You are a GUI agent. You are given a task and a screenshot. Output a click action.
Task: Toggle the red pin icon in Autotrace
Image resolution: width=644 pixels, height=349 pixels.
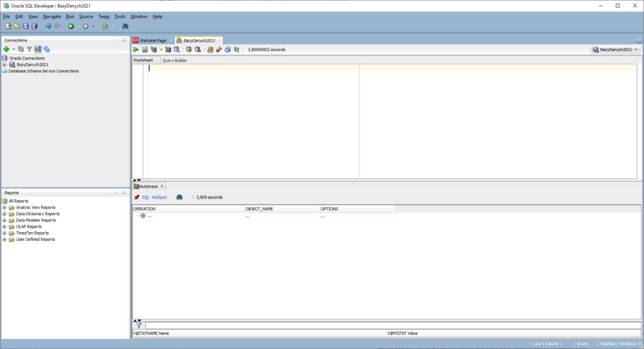click(x=136, y=197)
